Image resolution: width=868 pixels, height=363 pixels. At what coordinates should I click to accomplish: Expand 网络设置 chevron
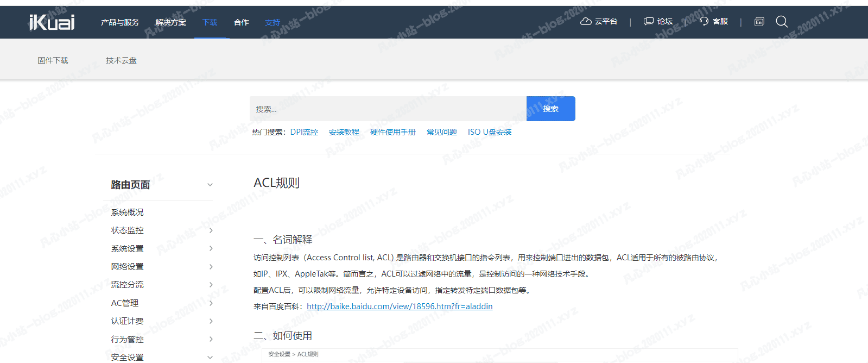click(x=211, y=267)
